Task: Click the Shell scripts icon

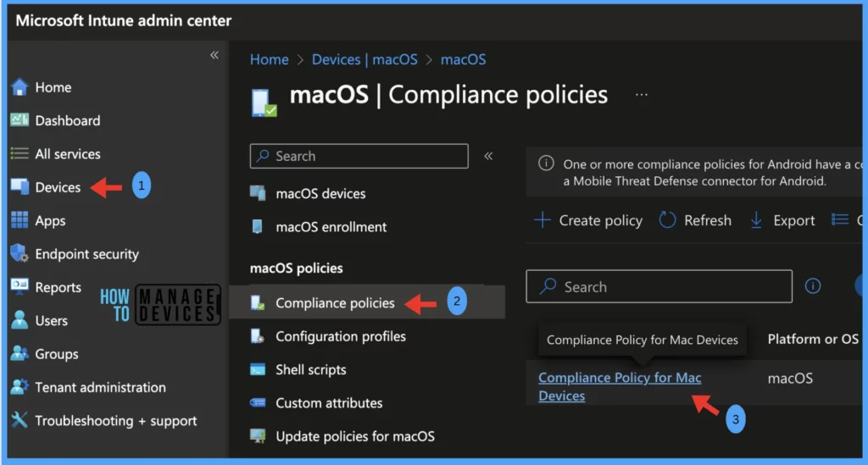Action: click(258, 369)
